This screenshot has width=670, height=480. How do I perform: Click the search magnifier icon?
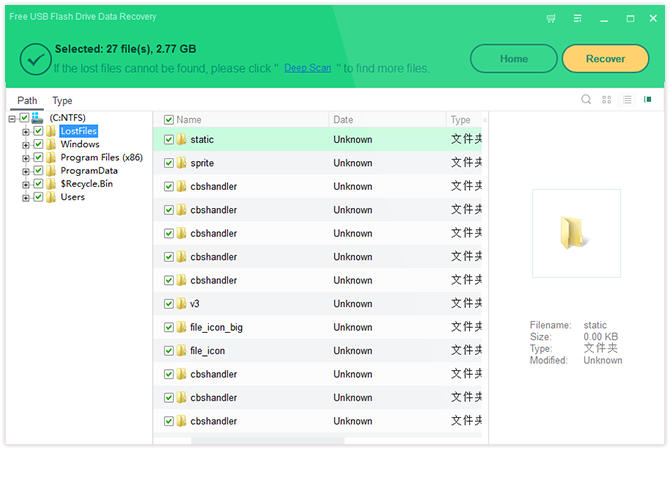tap(586, 100)
